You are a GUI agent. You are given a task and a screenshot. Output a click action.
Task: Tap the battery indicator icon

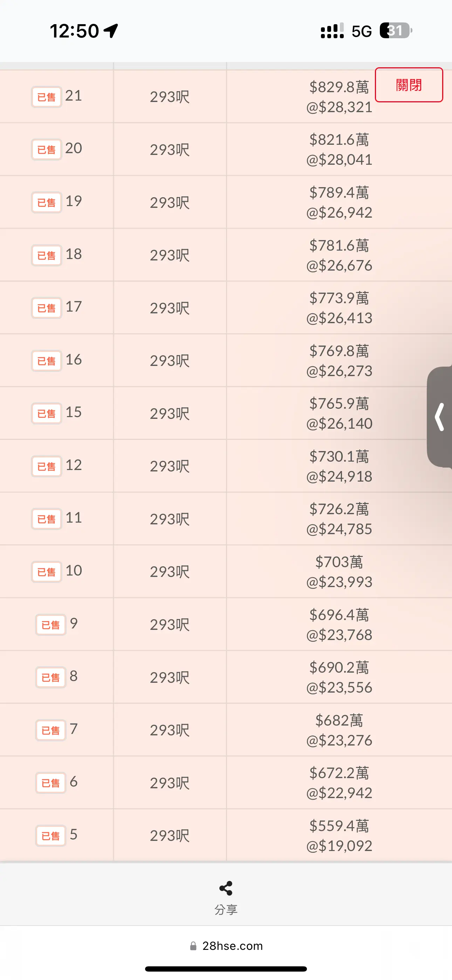(x=396, y=31)
